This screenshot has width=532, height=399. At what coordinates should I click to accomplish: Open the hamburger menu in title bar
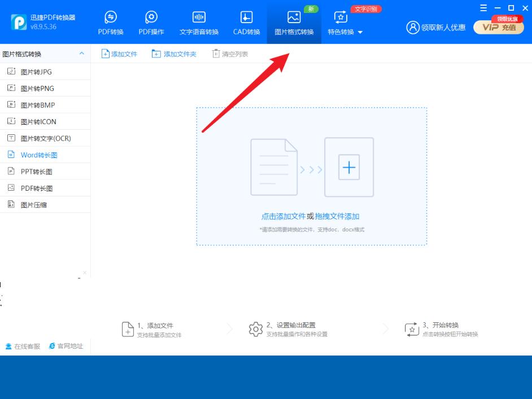click(483, 8)
